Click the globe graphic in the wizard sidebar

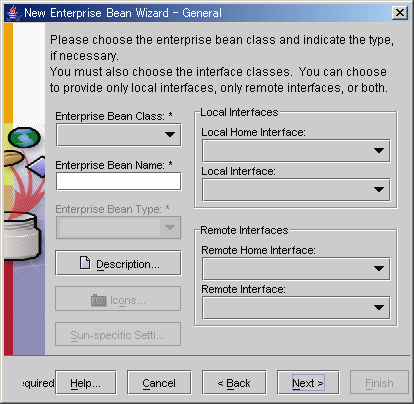(24, 137)
